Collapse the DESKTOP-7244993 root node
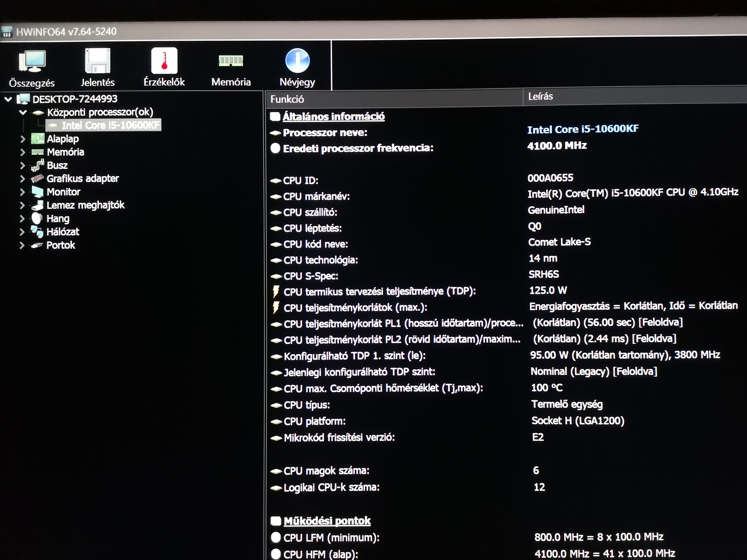Viewport: 747px width, 560px height. click(8, 99)
